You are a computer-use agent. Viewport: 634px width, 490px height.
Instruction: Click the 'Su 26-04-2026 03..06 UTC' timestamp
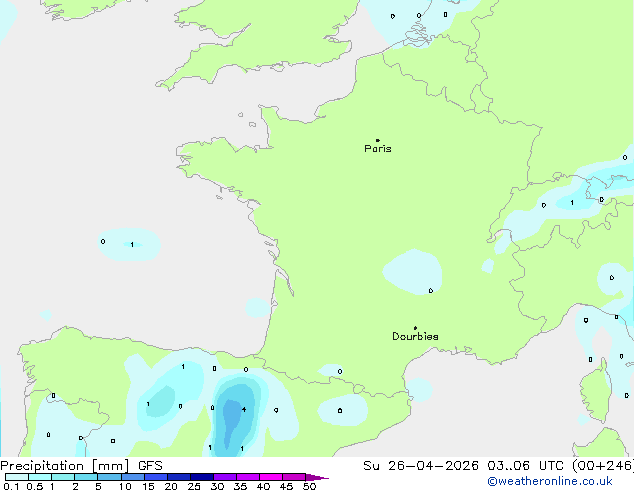click(x=463, y=466)
